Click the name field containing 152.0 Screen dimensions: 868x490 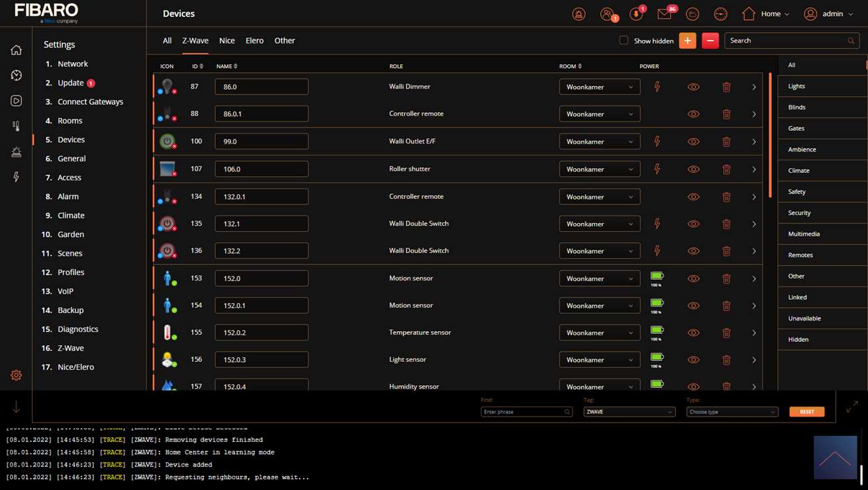(x=261, y=278)
